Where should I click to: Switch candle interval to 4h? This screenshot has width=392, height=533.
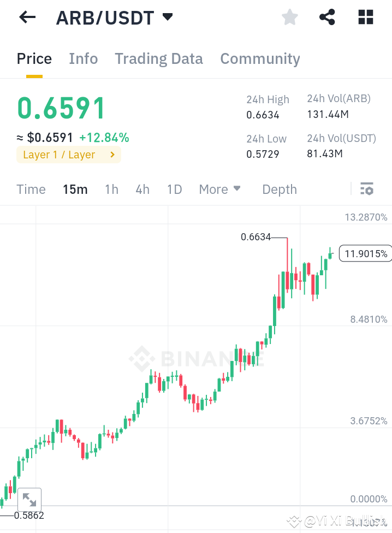pyautogui.click(x=142, y=189)
